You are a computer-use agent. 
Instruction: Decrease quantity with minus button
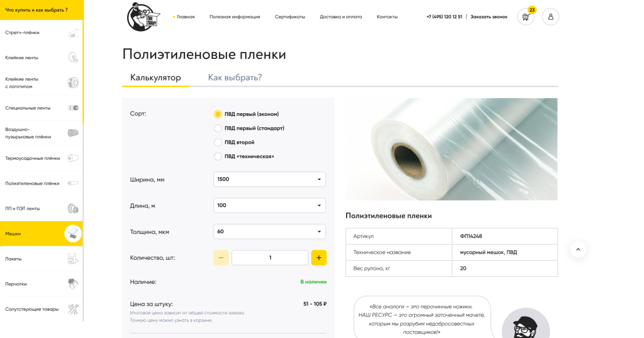221,258
